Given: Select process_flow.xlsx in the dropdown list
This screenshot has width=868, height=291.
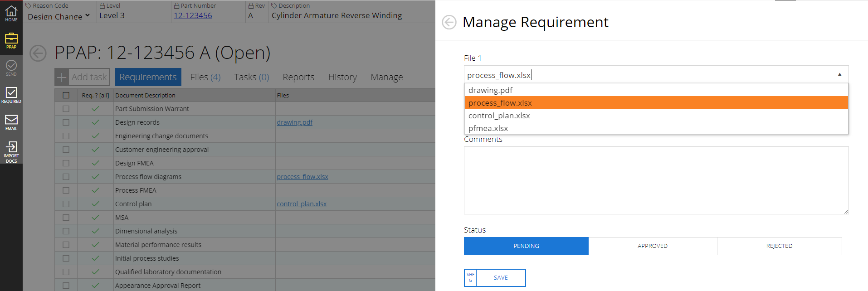Looking at the screenshot, I should coord(656,103).
